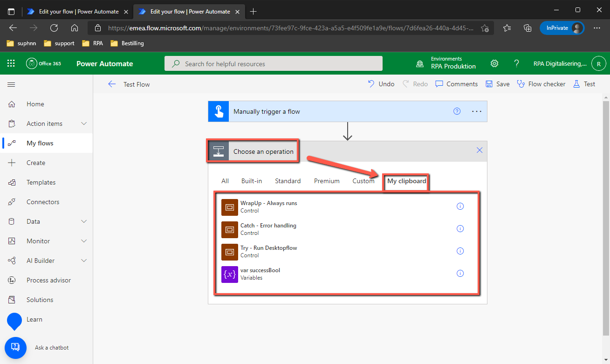Open browser Favorites list
This screenshot has height=364, width=610.
pyautogui.click(x=507, y=28)
